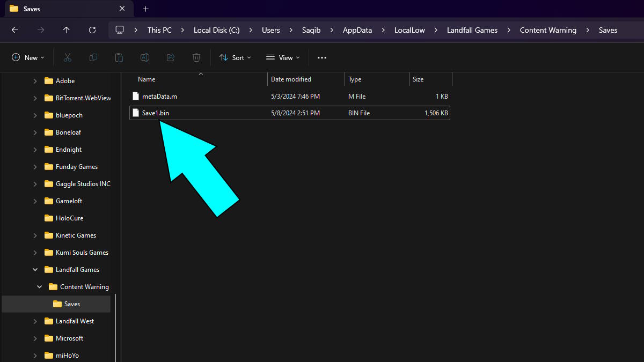
Task: Cut the selected file using the Cut icon
Action: (67, 57)
